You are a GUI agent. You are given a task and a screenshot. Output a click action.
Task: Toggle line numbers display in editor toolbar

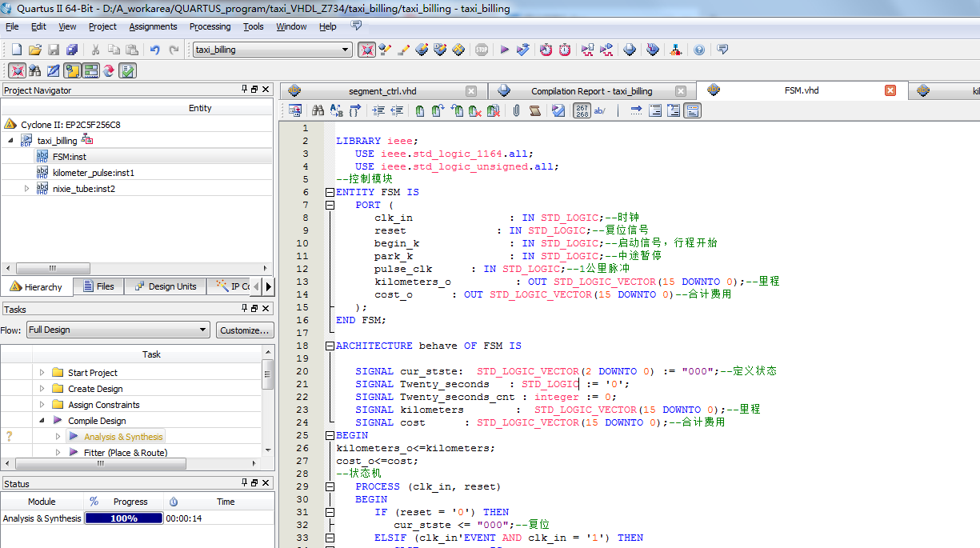point(582,110)
